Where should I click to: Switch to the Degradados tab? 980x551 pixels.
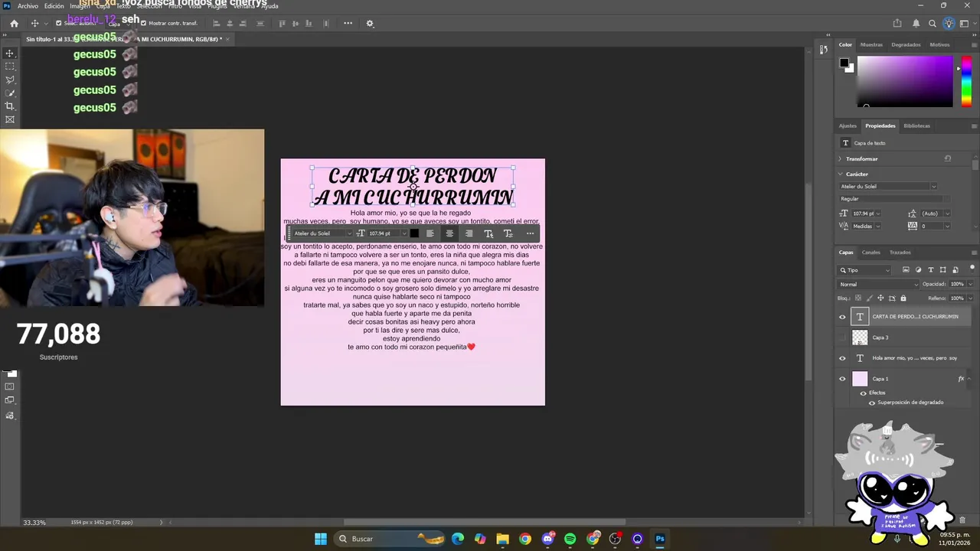point(906,44)
